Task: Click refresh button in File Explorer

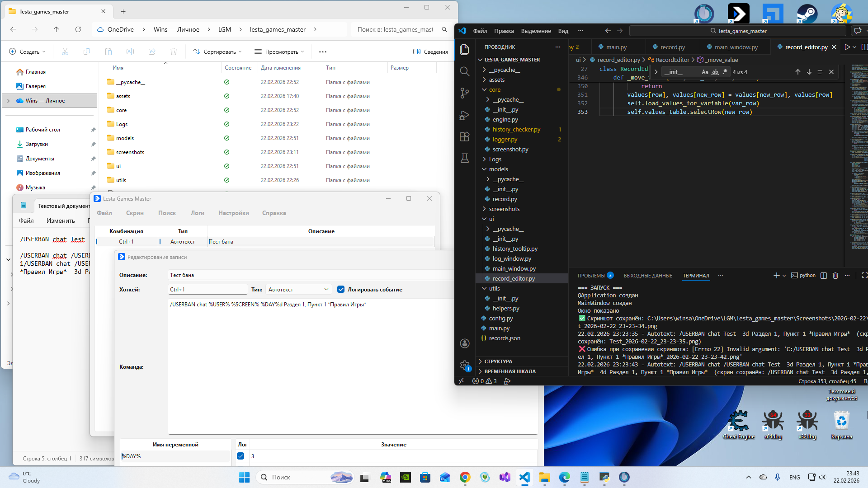Action: (x=78, y=29)
